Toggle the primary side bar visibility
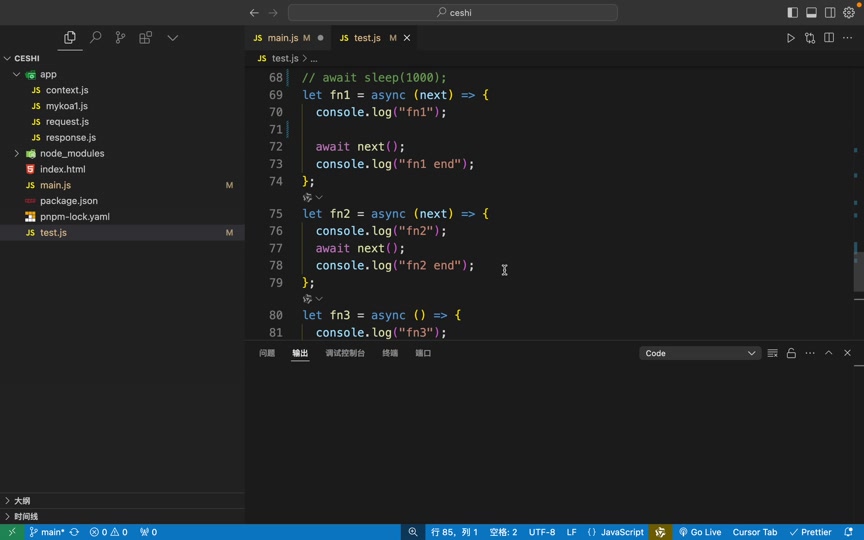This screenshot has width=864, height=540. coord(793,13)
